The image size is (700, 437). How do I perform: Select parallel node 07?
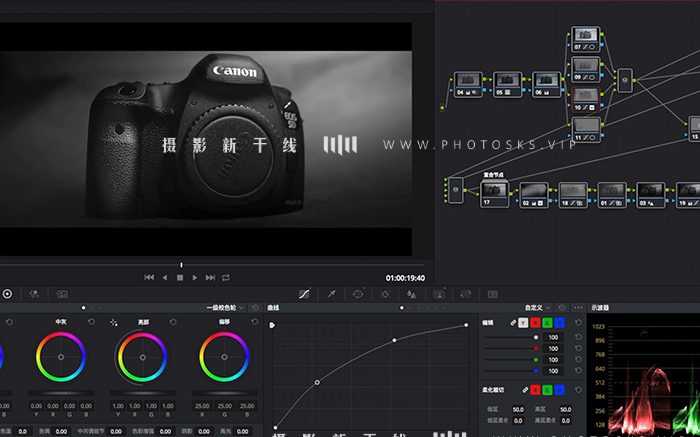[x=586, y=39]
